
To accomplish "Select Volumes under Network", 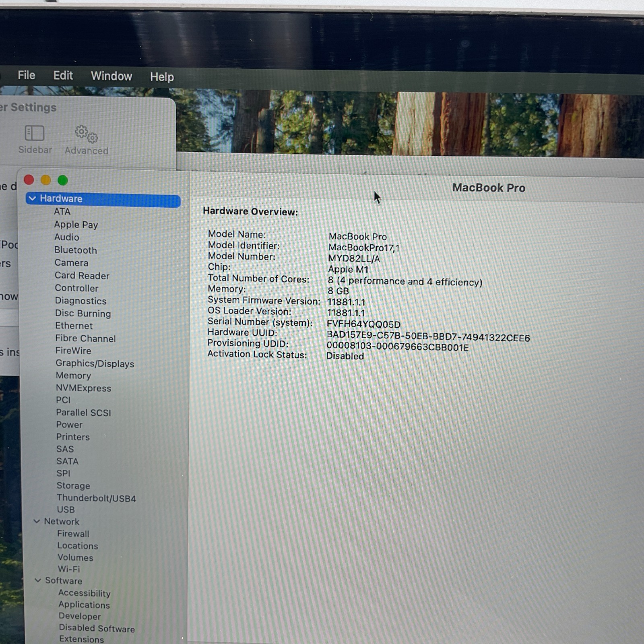I will 75,557.
